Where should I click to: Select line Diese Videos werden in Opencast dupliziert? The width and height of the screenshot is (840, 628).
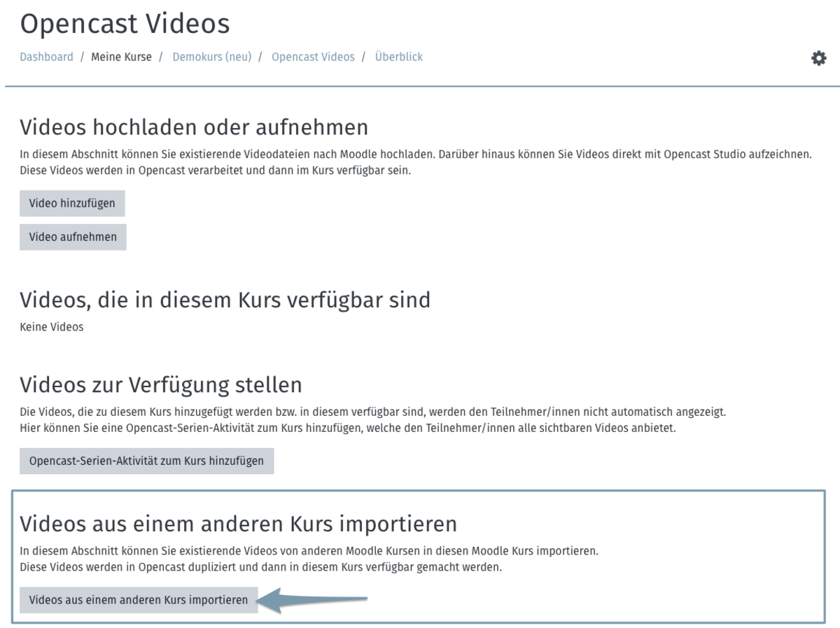(x=260, y=568)
